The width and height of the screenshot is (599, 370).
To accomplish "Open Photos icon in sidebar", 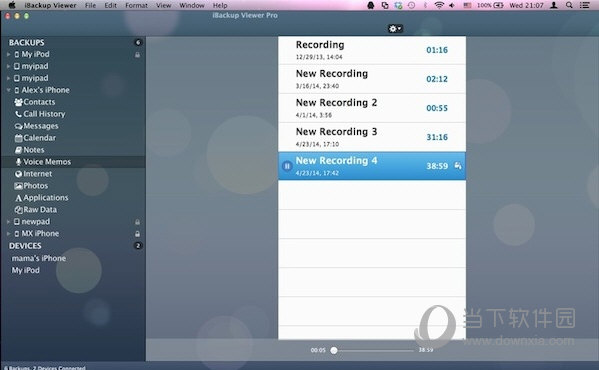I will [x=18, y=186].
